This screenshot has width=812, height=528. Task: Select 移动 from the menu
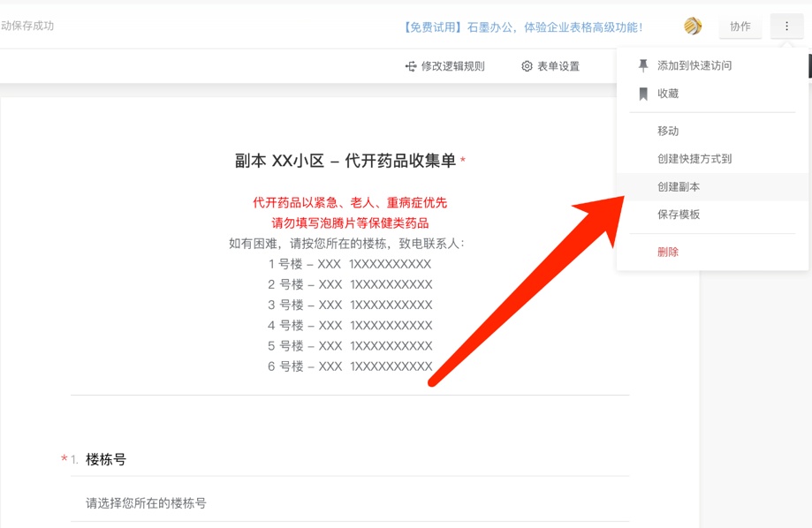(668, 131)
